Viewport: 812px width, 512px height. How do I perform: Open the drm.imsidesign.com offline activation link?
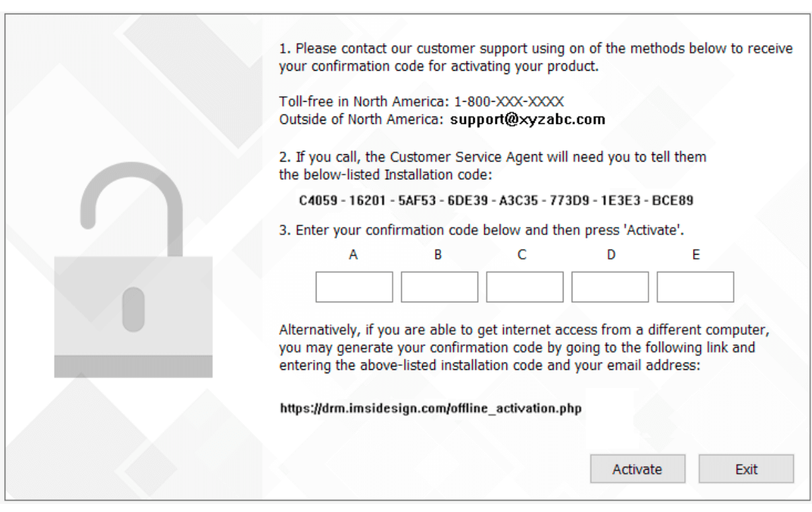click(x=430, y=408)
